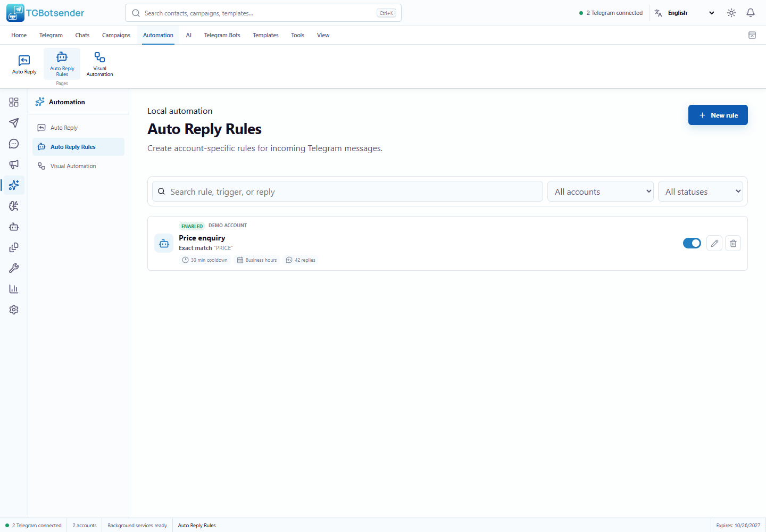The width and height of the screenshot is (766, 532).
Task: Open the wrench Tools sidebar icon
Action: coord(14,268)
